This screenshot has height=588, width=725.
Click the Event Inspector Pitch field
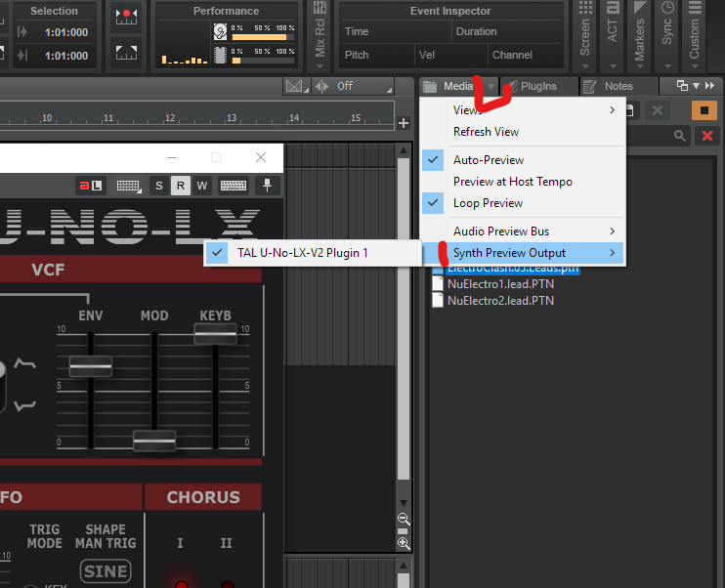pyautogui.click(x=377, y=55)
